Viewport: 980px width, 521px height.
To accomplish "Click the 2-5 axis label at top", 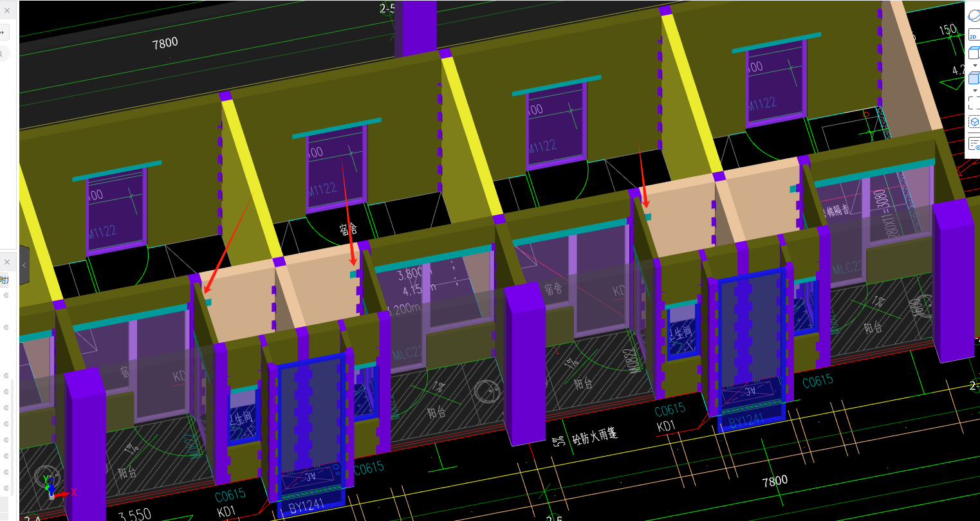I will 388,8.
